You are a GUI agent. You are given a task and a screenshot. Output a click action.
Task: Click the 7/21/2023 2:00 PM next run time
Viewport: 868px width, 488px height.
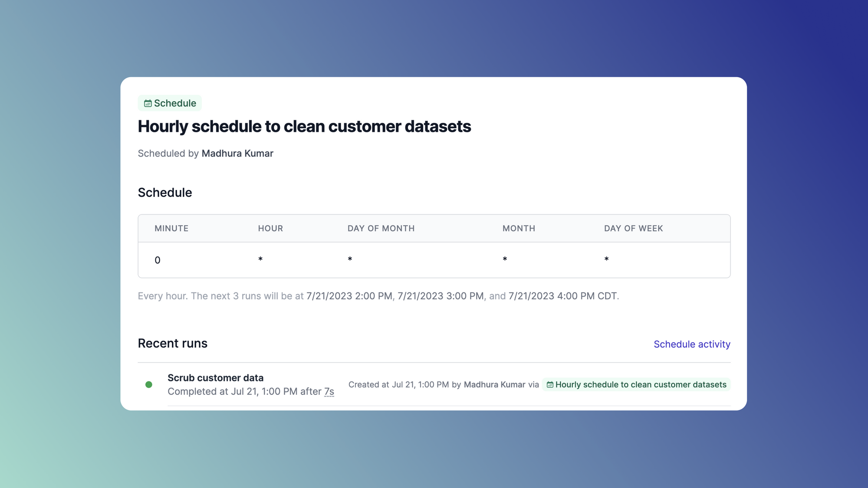click(349, 296)
